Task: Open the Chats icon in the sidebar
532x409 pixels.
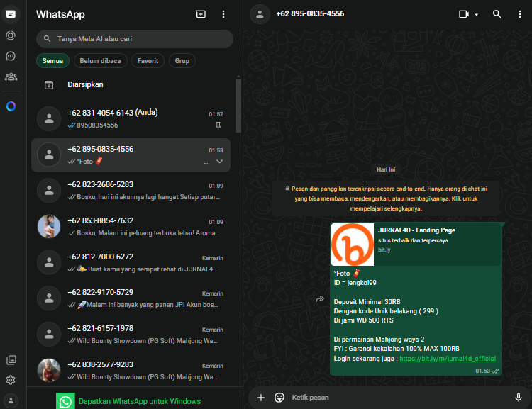Action: [x=11, y=14]
